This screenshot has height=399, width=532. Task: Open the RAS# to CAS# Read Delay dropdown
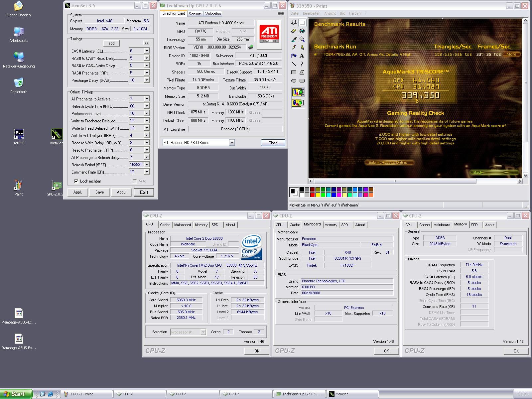[x=146, y=58]
